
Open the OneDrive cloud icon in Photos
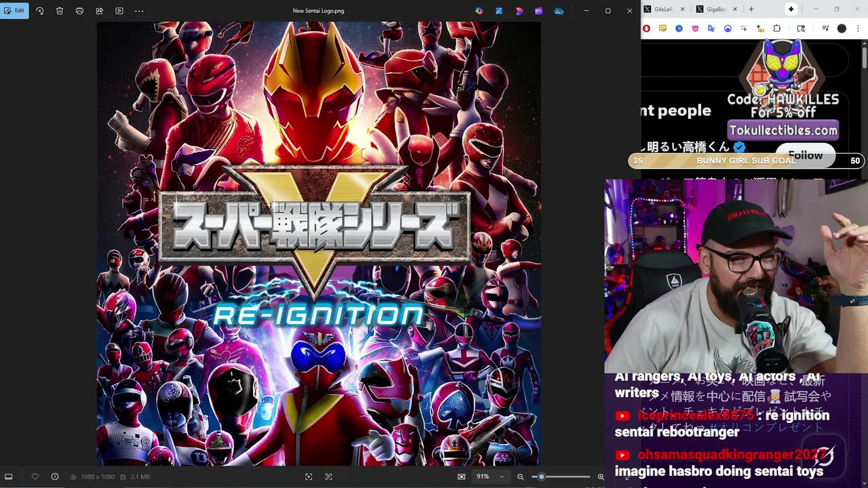click(559, 11)
